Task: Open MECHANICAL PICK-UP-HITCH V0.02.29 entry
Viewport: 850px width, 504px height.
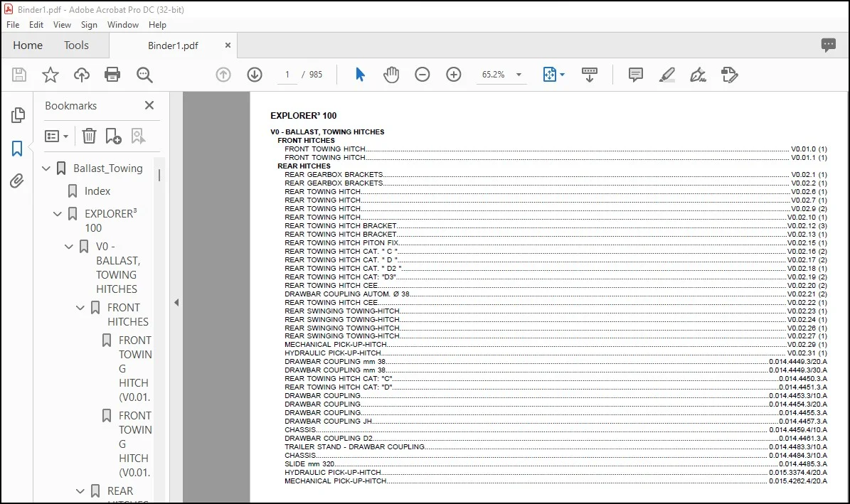Action: coord(556,345)
